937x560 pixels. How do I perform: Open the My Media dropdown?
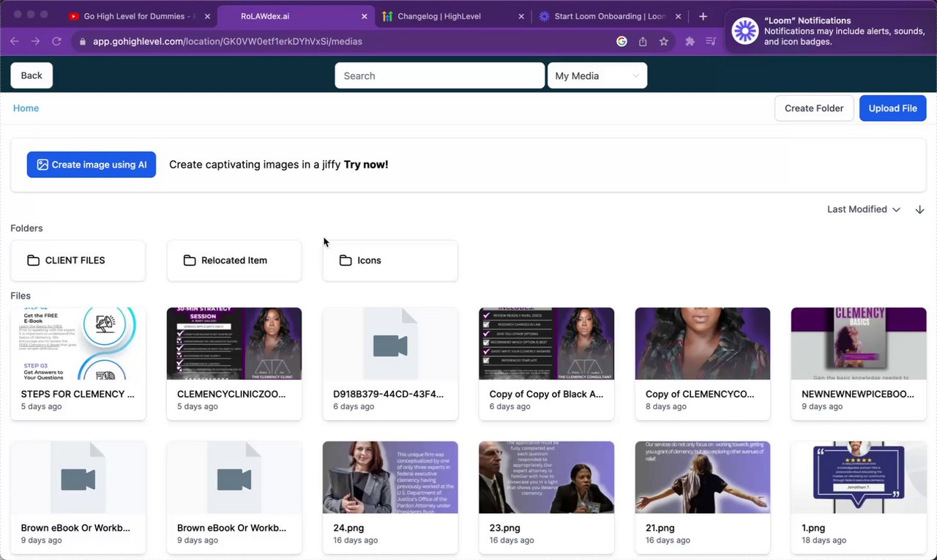tap(597, 75)
